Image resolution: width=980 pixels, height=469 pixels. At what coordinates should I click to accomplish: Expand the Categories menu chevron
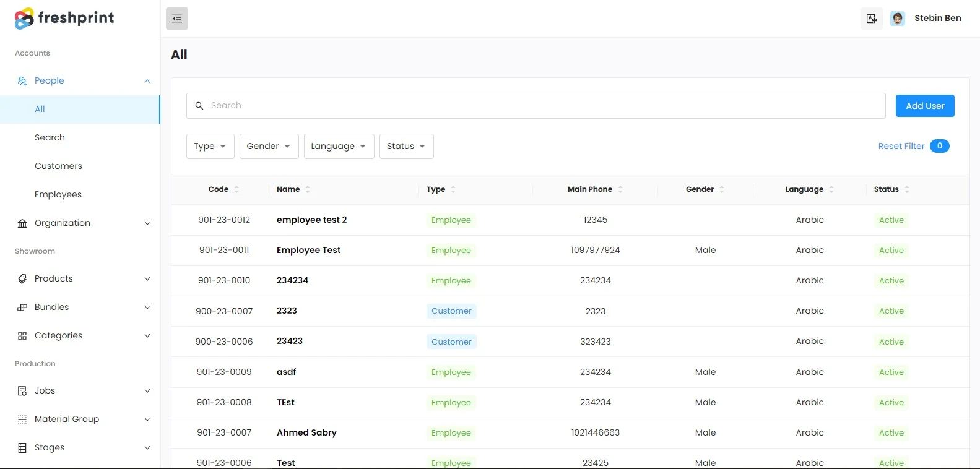147,336
